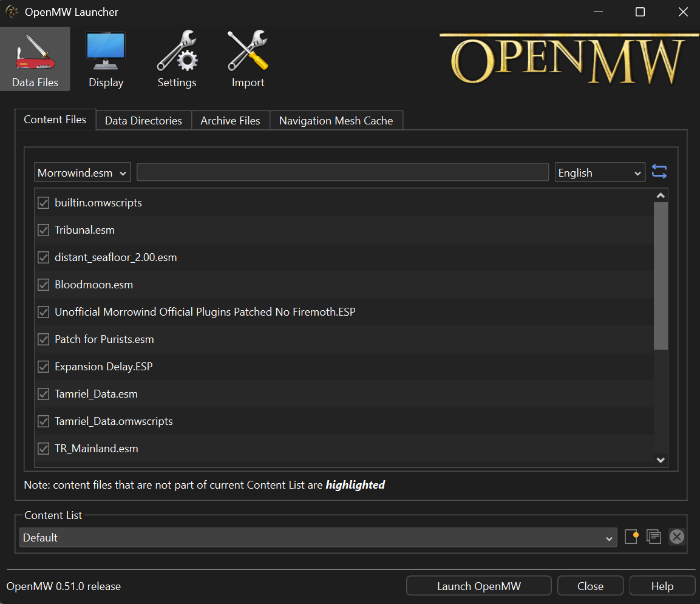Click the content list vertical scrollbar thumb

coord(661,276)
